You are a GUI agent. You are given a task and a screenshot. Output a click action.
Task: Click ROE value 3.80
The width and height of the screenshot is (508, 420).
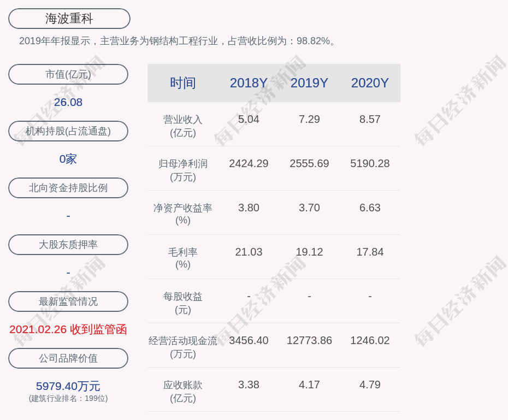pyautogui.click(x=249, y=208)
